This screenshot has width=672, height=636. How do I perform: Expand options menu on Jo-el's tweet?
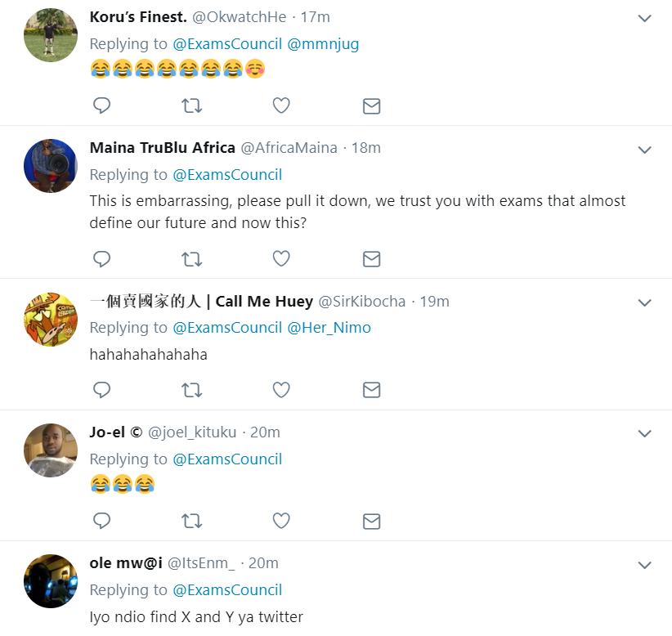pos(644,433)
